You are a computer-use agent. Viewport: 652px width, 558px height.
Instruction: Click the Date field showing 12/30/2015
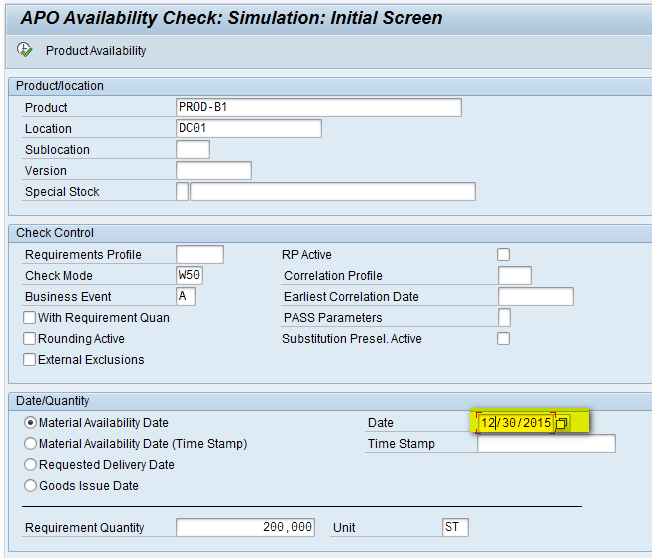tap(516, 423)
